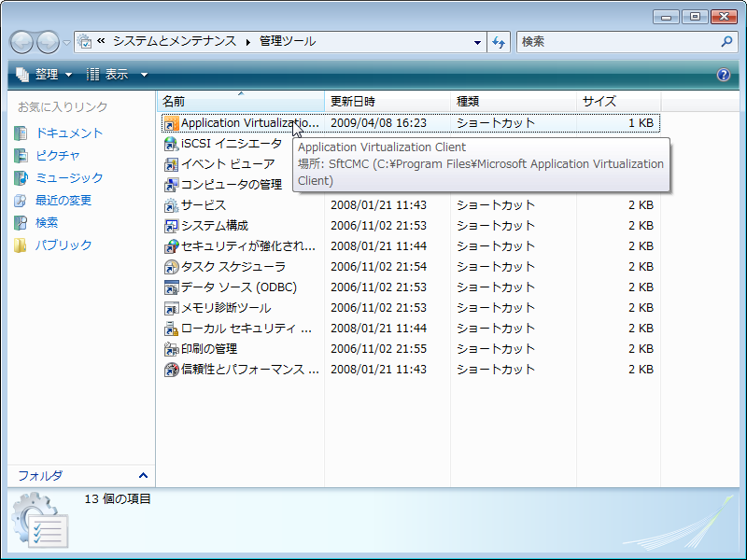The height and width of the screenshot is (560, 747).
Task: Click the 1 KB size cell
Action: tap(641, 123)
